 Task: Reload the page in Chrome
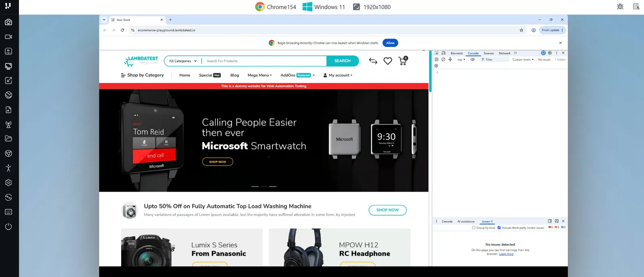pyautogui.click(x=122, y=30)
